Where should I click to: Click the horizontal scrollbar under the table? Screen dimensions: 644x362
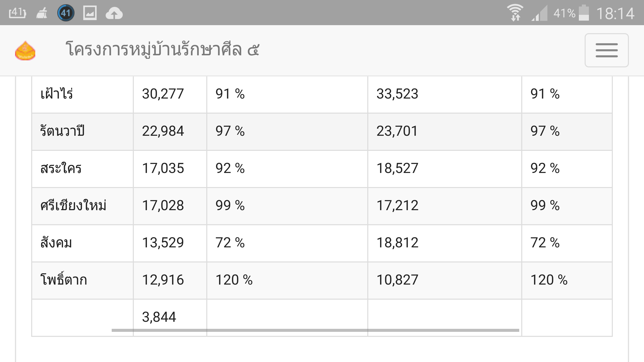[x=315, y=330]
